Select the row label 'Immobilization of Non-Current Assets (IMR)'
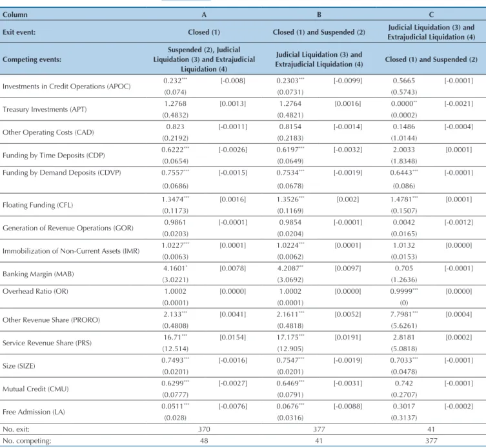 pos(71,250)
